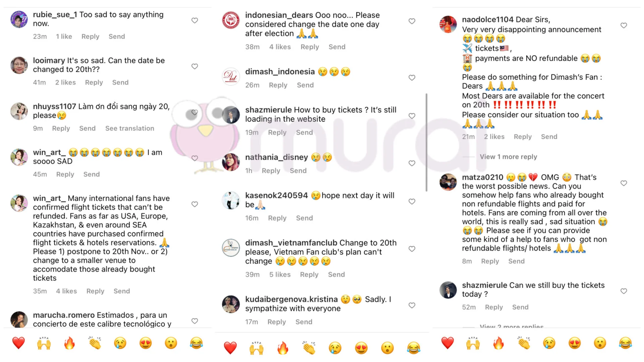Expand View 2 more replies

click(x=512, y=326)
